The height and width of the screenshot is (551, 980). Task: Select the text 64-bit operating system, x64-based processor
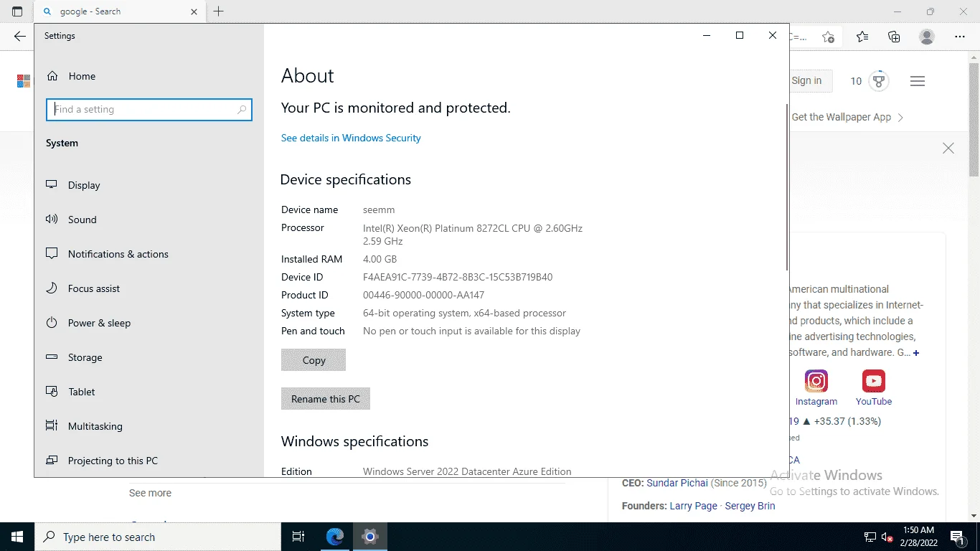point(464,313)
